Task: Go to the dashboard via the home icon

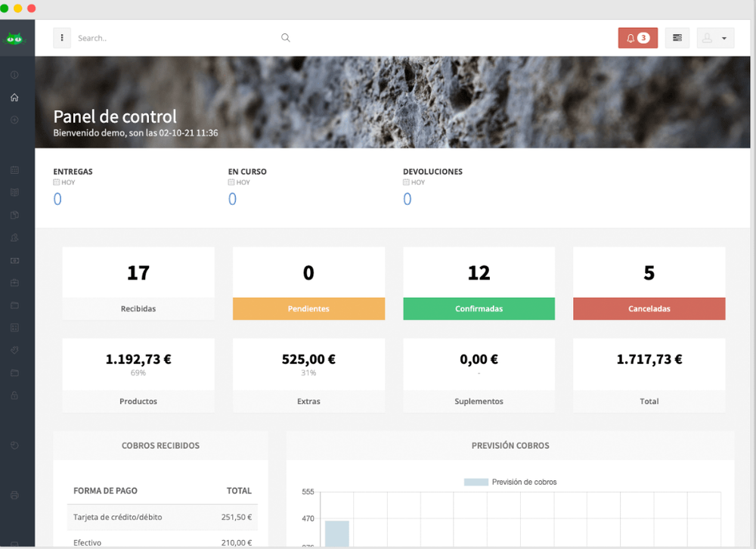Action: [14, 97]
